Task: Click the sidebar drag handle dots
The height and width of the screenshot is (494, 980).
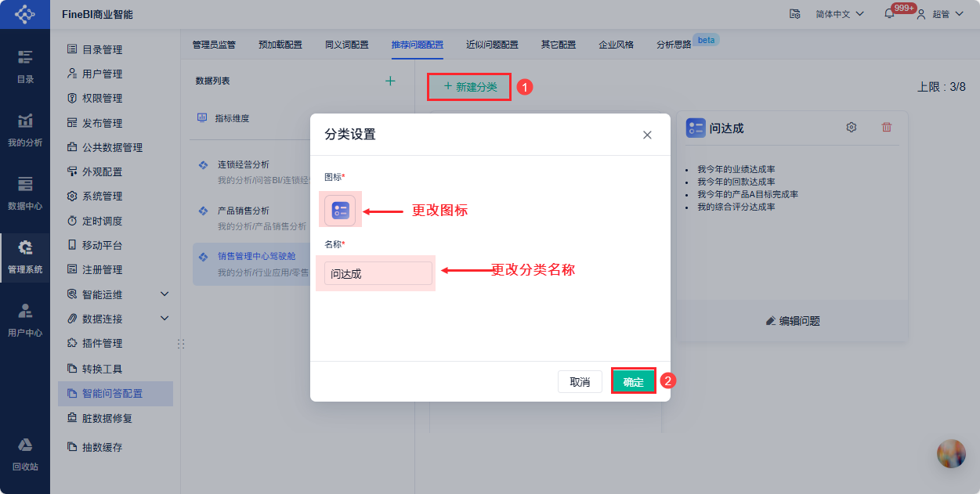Action: click(x=181, y=343)
